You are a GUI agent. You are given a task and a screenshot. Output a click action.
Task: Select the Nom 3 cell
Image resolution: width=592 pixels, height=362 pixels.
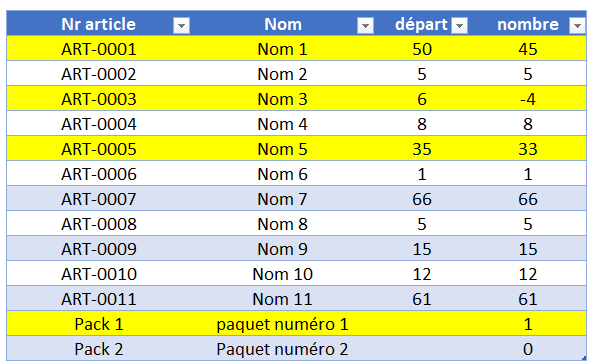282,99
